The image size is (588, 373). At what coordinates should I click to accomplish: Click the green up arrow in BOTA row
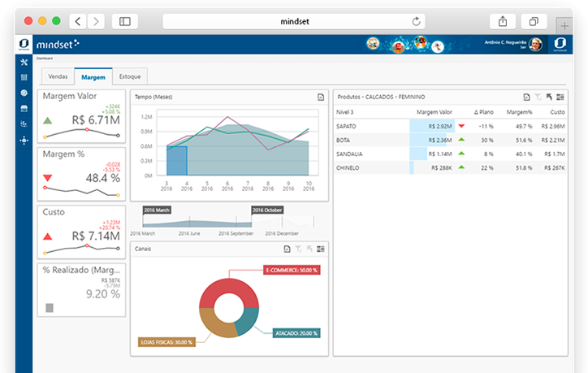[x=461, y=140]
